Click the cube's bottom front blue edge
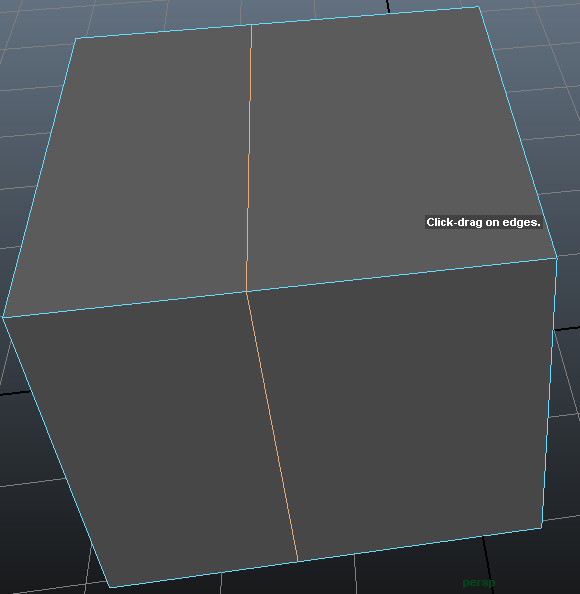Screen dimensions: 580x594 [x=326, y=557]
